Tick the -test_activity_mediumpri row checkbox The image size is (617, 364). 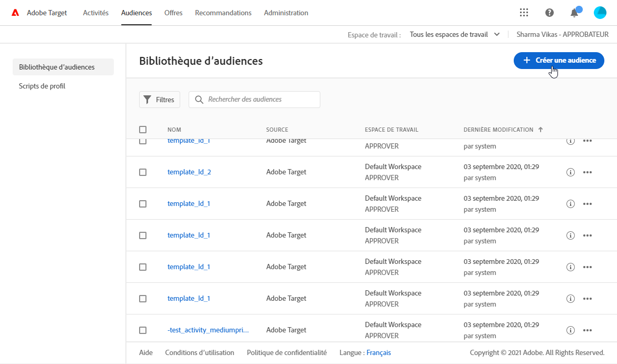[x=143, y=330]
